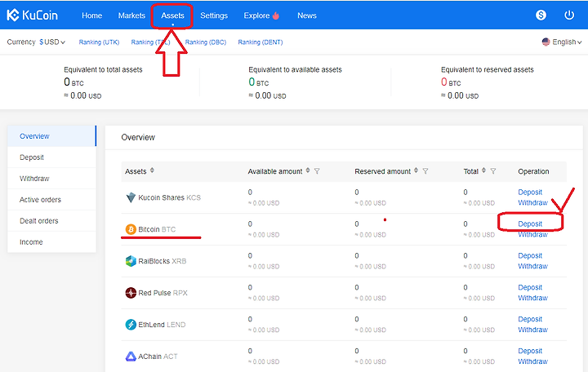The image size is (588, 372).
Task: Open the Explore menu
Action: 256,15
